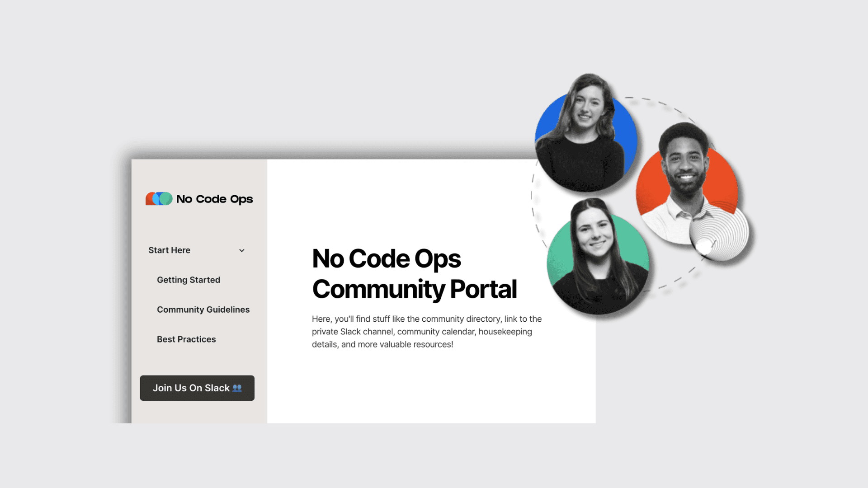Collapse the Start Here chevron arrow

pyautogui.click(x=242, y=251)
